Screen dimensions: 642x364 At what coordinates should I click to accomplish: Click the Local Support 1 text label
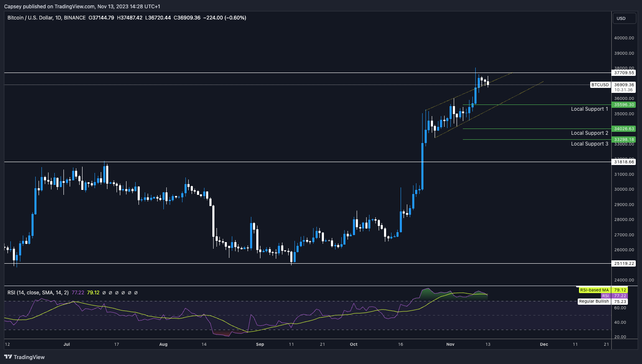click(590, 109)
